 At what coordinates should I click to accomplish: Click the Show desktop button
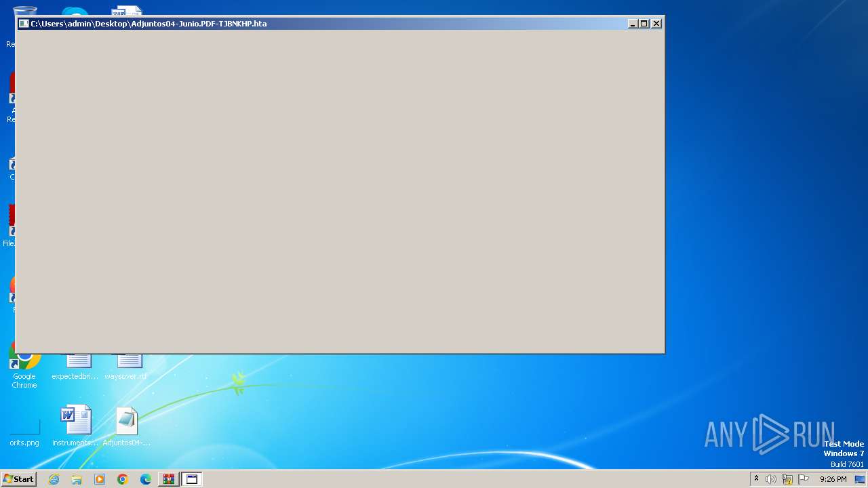pyautogui.click(x=860, y=479)
